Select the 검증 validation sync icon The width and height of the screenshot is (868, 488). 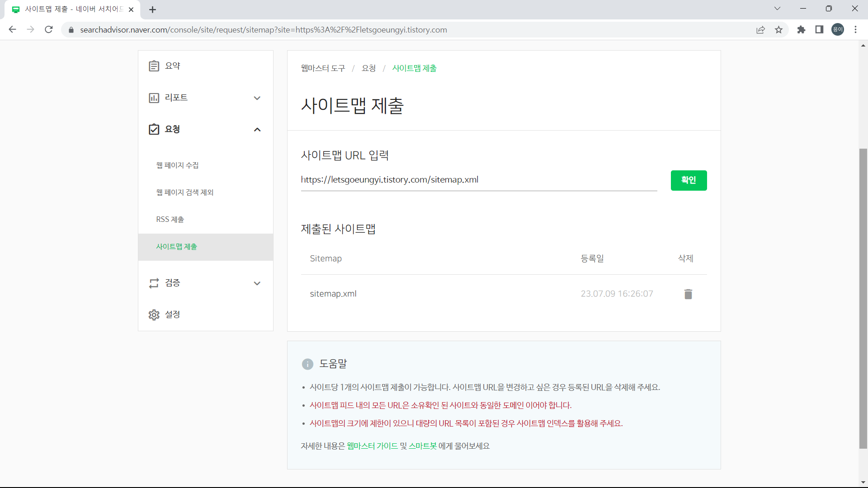pyautogui.click(x=154, y=283)
